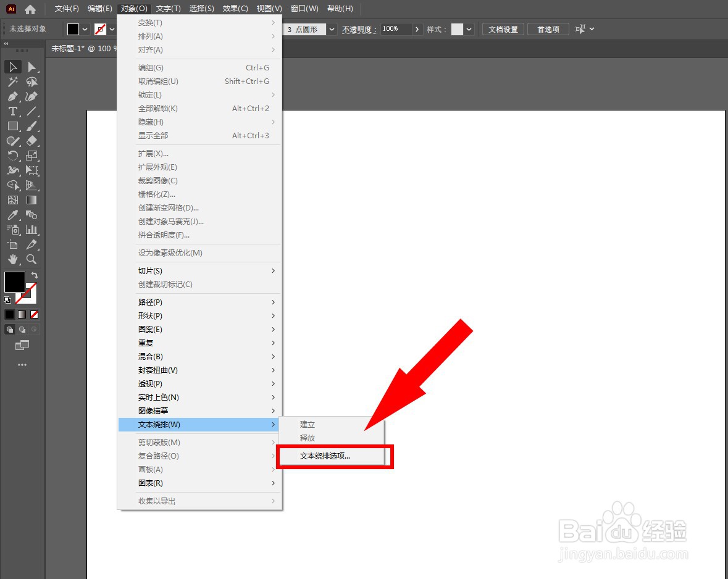728x579 pixels.
Task: Select the Symbol Sprayer tool
Action: pyautogui.click(x=13, y=230)
